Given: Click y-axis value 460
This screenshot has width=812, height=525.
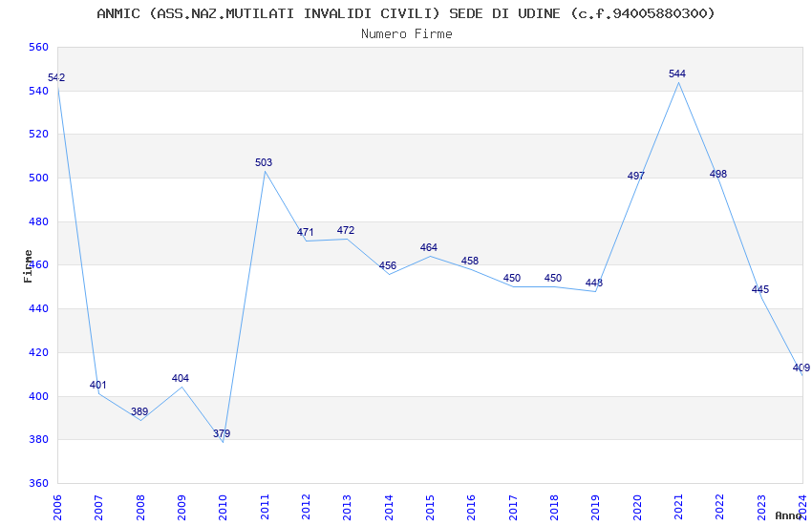Looking at the screenshot, I should pos(39,264).
